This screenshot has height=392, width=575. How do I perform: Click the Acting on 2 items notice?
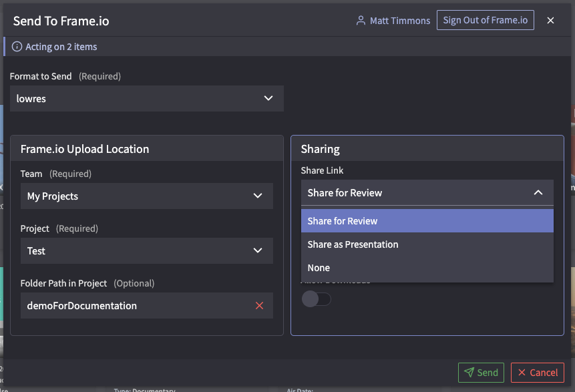tap(61, 47)
